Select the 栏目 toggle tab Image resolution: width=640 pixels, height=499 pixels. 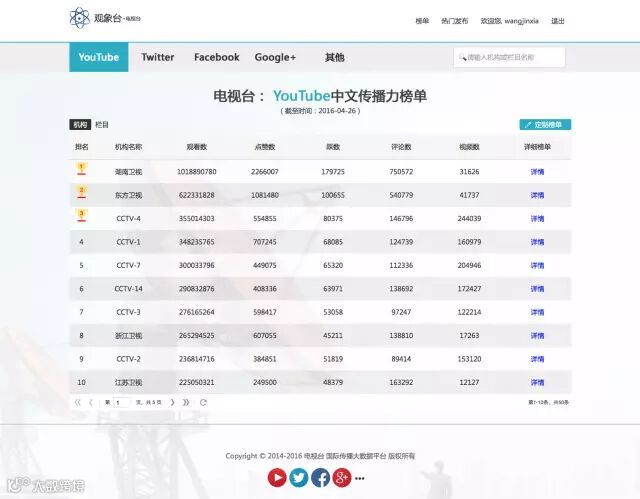(102, 124)
